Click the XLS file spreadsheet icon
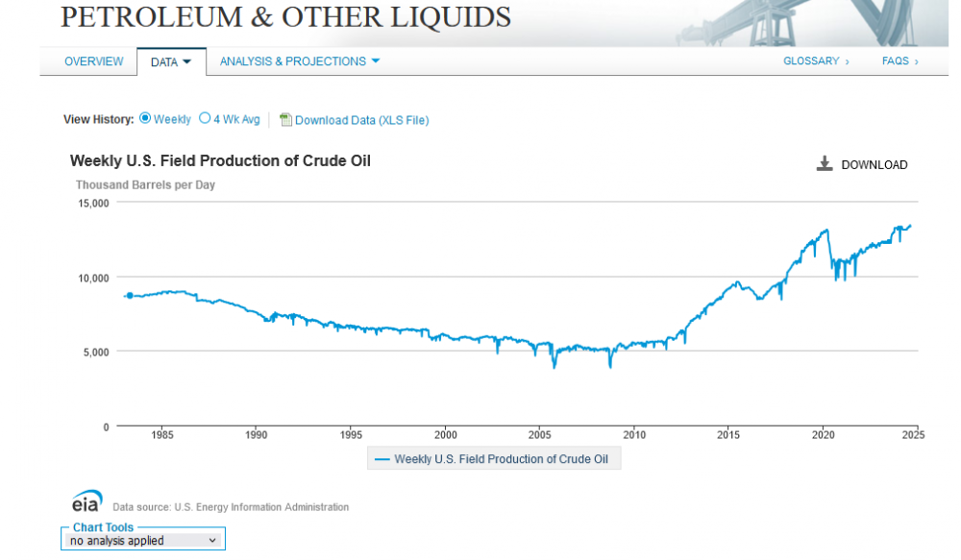This screenshot has width=961, height=560. [x=285, y=120]
